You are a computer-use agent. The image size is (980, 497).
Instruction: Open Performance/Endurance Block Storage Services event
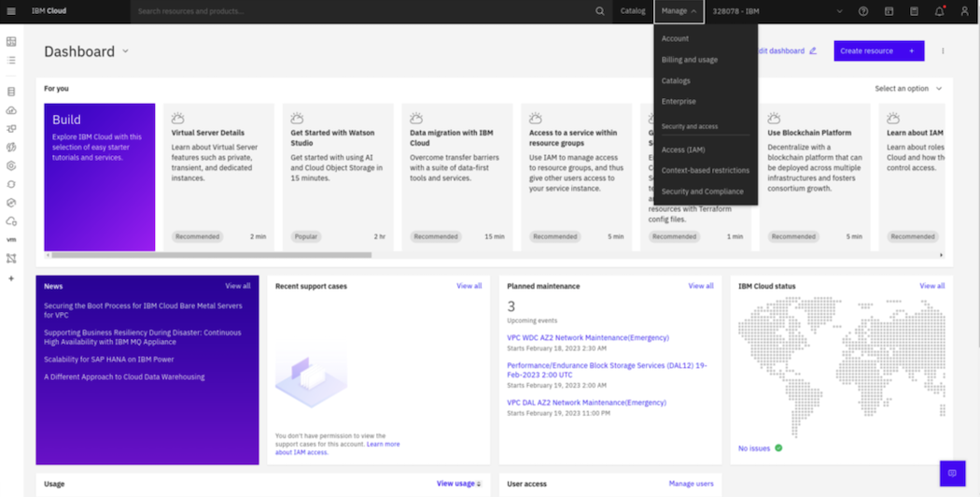pyautogui.click(x=607, y=370)
